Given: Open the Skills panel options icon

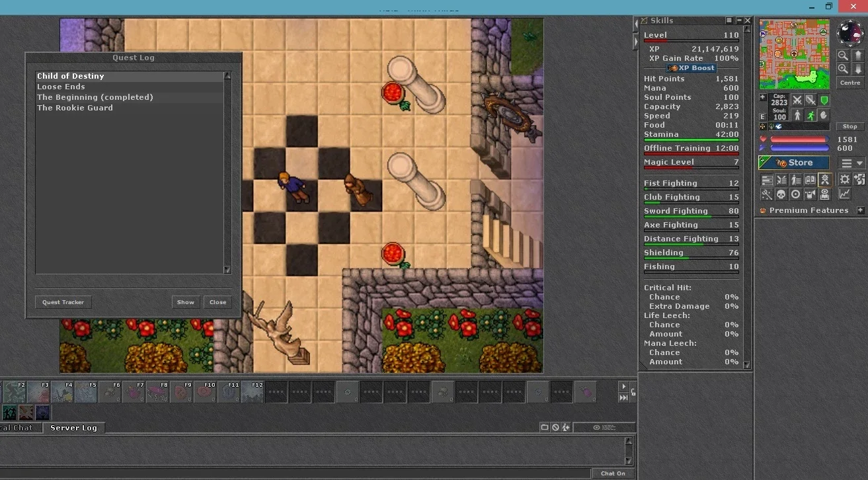Looking at the screenshot, I should pyautogui.click(x=729, y=21).
